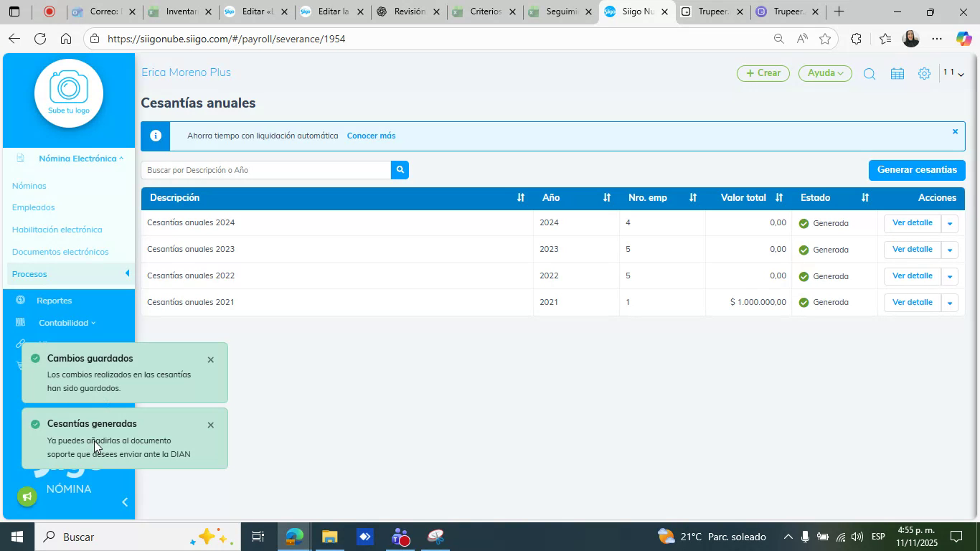The image size is (980, 551).
Task: Switch to the Revisión browser tab
Action: [409, 11]
